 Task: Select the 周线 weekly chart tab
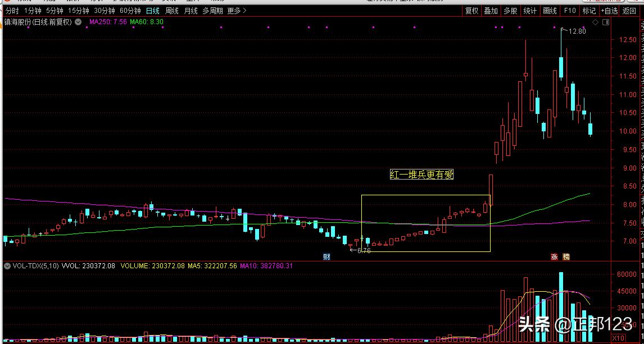pyautogui.click(x=172, y=11)
